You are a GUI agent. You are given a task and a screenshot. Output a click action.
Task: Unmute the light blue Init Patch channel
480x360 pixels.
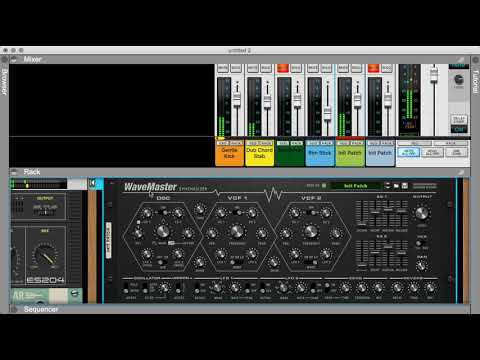[373, 68]
